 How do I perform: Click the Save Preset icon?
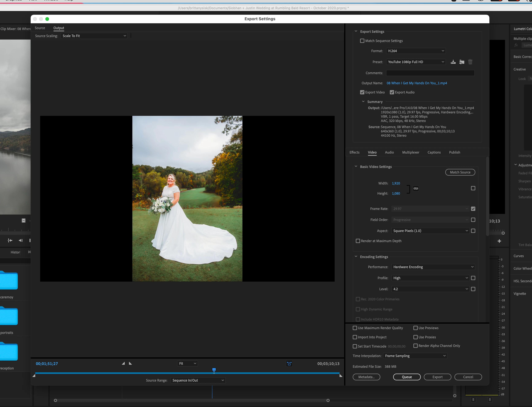453,62
